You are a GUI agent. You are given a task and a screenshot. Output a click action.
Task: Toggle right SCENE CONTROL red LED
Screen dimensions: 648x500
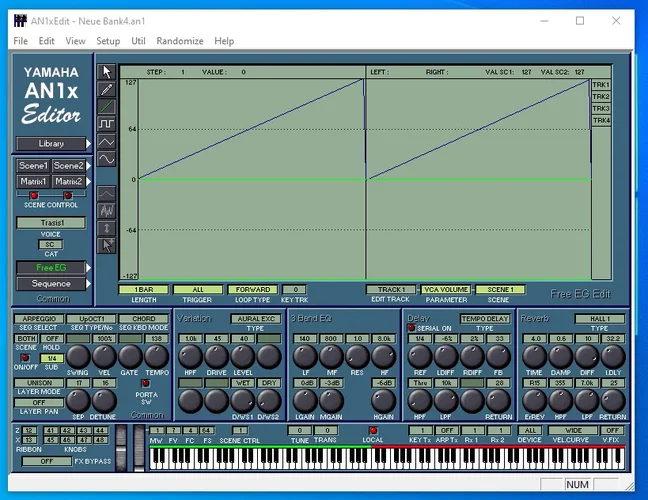tap(68, 195)
